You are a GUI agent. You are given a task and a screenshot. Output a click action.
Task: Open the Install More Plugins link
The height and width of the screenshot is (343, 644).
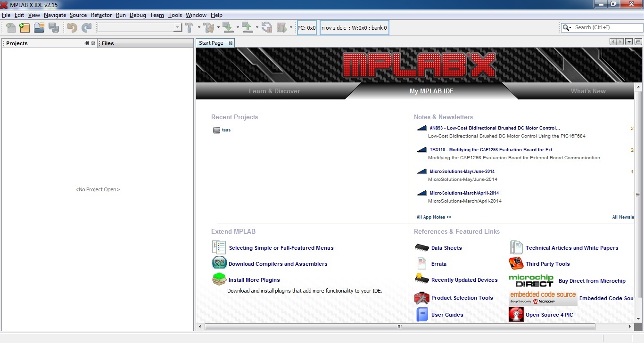click(x=254, y=280)
